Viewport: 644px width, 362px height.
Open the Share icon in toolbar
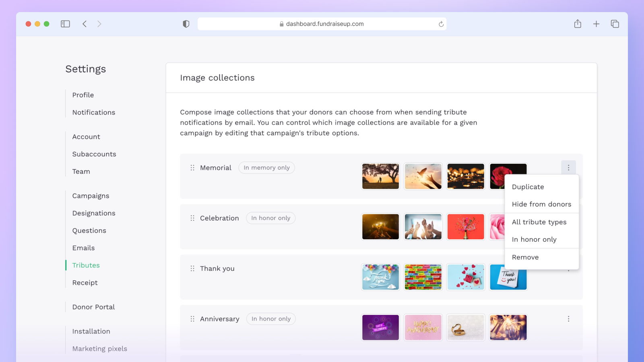point(578,24)
